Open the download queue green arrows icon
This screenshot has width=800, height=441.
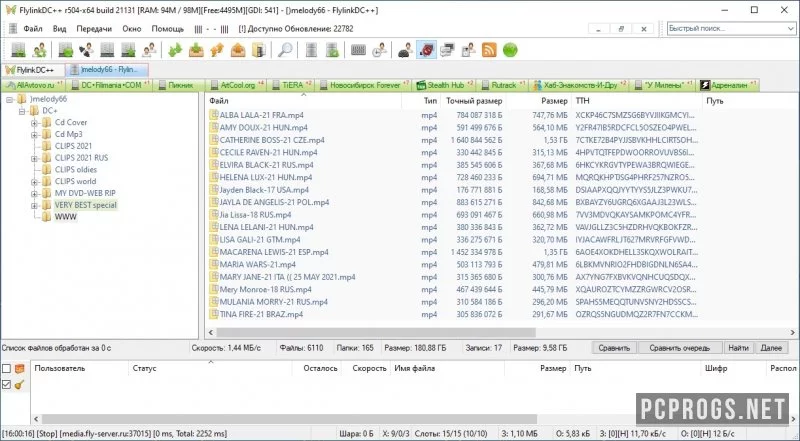[x=176, y=50]
